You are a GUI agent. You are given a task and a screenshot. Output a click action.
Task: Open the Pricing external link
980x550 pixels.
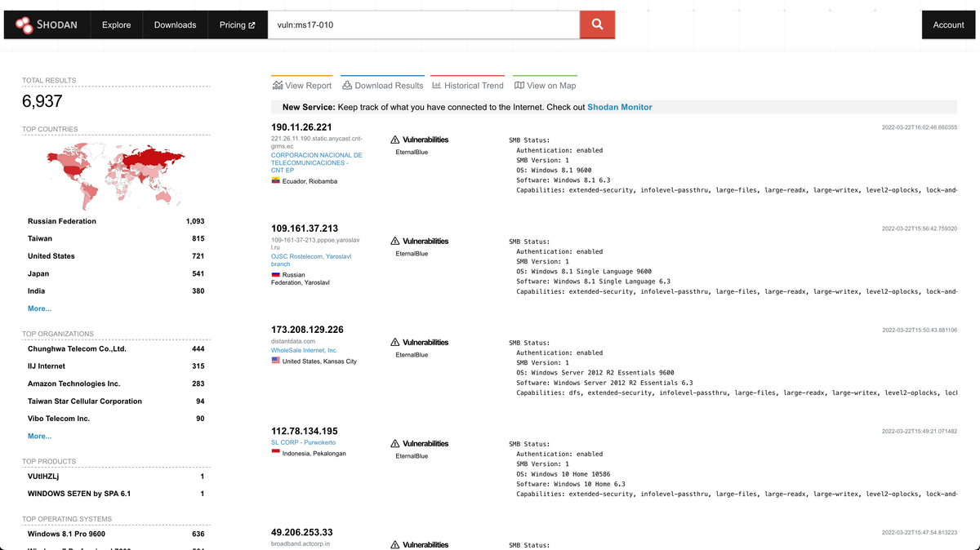tap(237, 24)
